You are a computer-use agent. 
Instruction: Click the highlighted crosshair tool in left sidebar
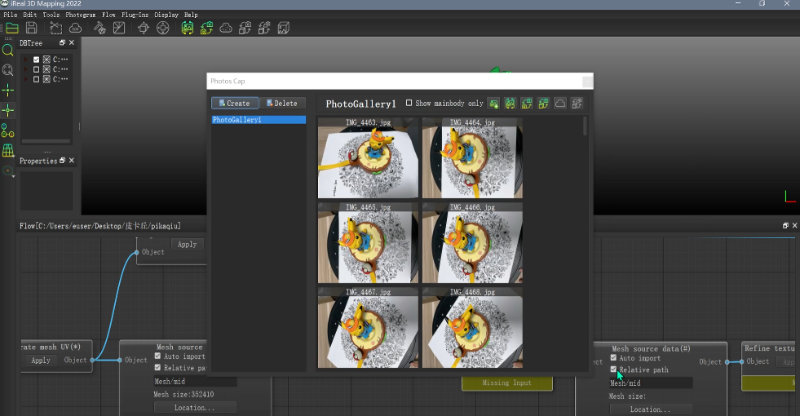[x=8, y=110]
